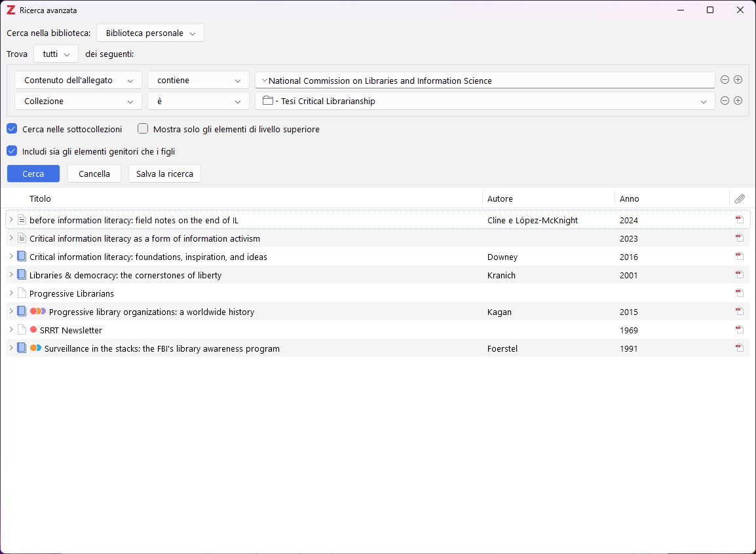
Task: Click book icon of Critical information literacy: foundations
Action: tap(22, 256)
